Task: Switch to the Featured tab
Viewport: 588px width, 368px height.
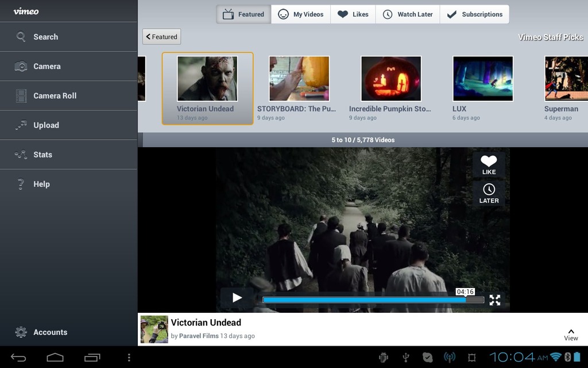Action: 243,14
